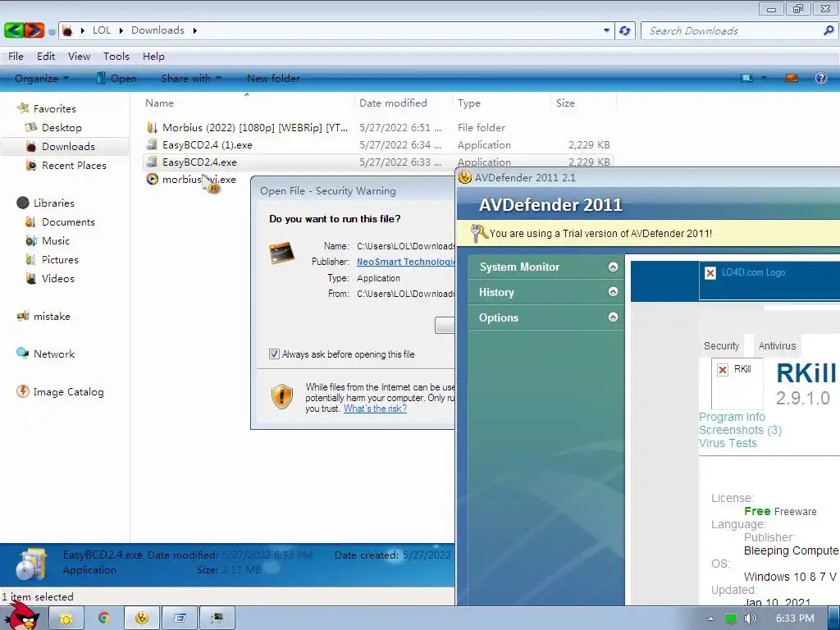This screenshot has height=630, width=840.
Task: Select Network in navigation pane
Action: [54, 354]
